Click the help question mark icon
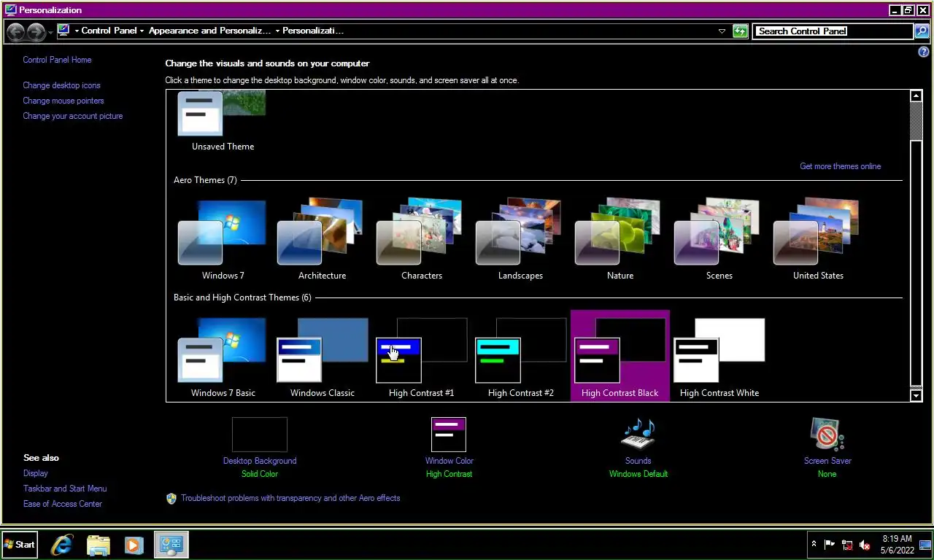The image size is (934, 560). [923, 52]
